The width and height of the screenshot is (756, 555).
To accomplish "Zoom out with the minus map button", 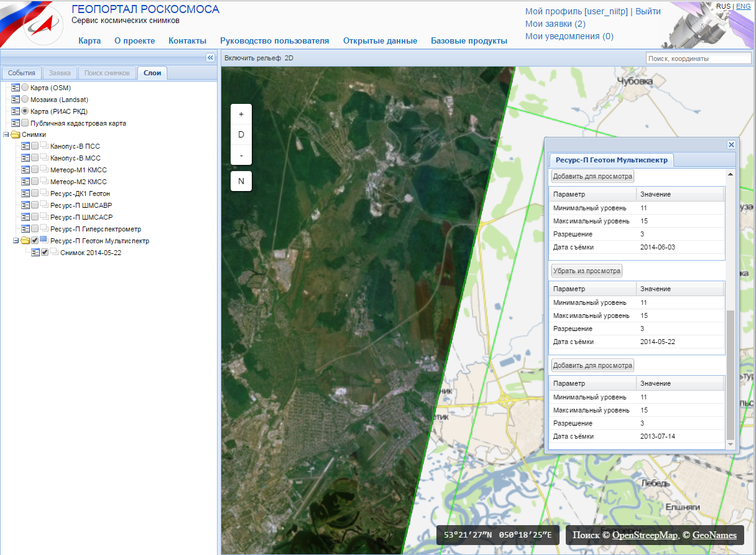I will [x=241, y=155].
